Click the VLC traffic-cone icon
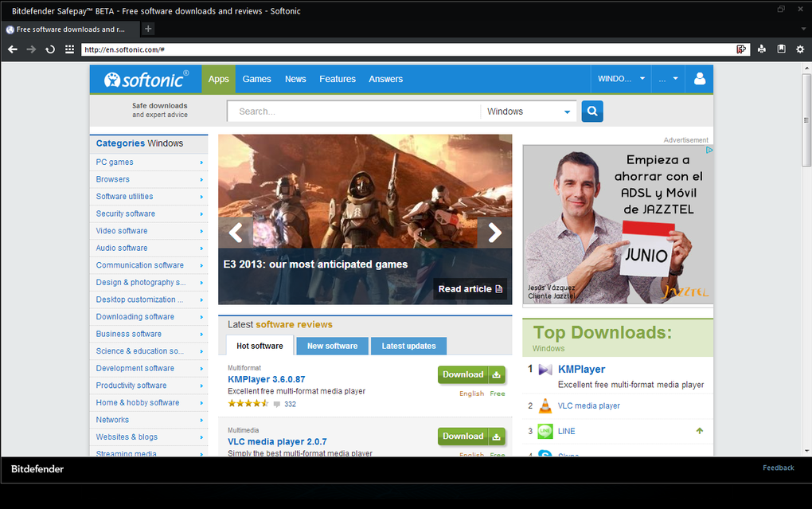 [545, 405]
